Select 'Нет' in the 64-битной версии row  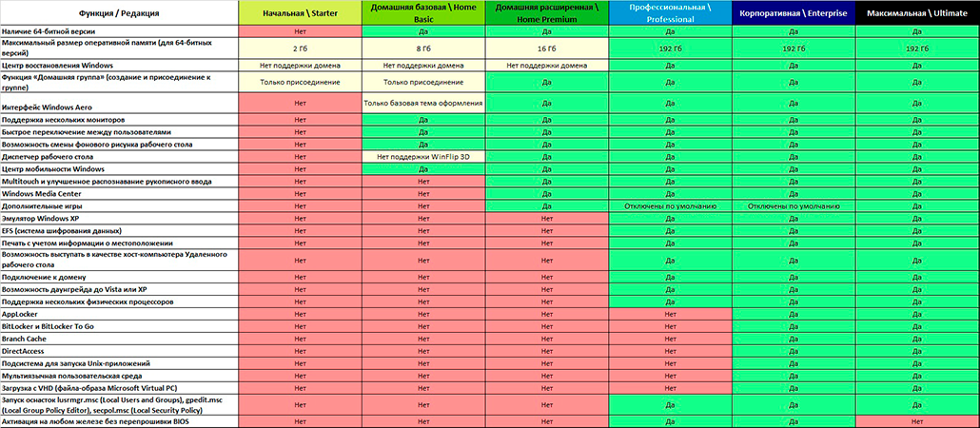[300, 30]
